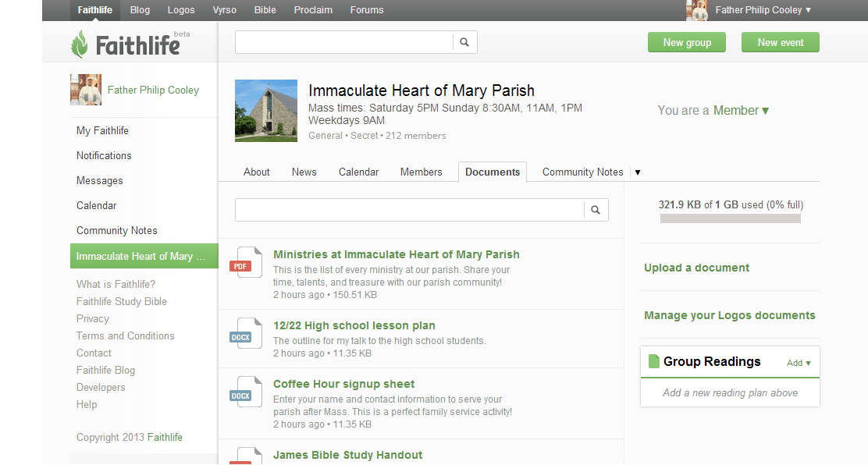Viewport: 868px width, 465px height.
Task: Click the Faithlife copyright footer link
Action: (165, 438)
